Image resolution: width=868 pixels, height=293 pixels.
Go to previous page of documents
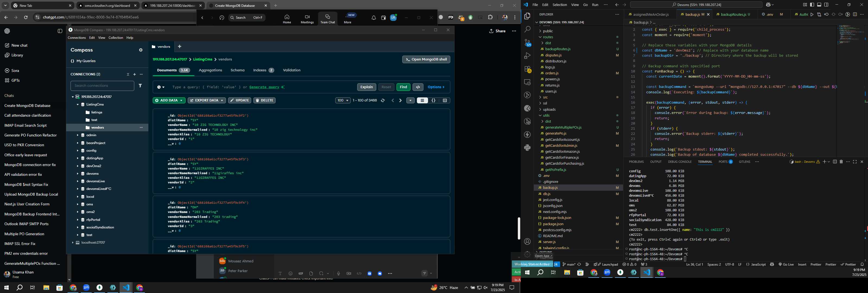[392, 100]
